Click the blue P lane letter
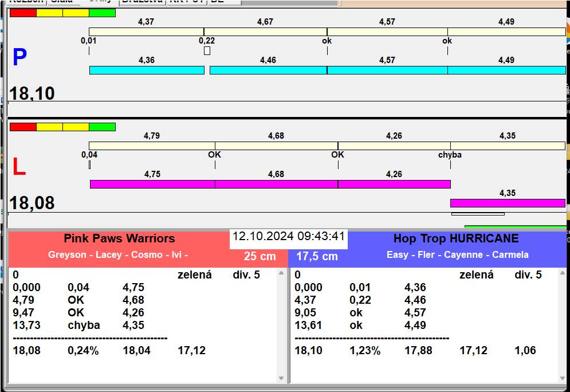This screenshot has height=392, width=570. click(x=19, y=58)
